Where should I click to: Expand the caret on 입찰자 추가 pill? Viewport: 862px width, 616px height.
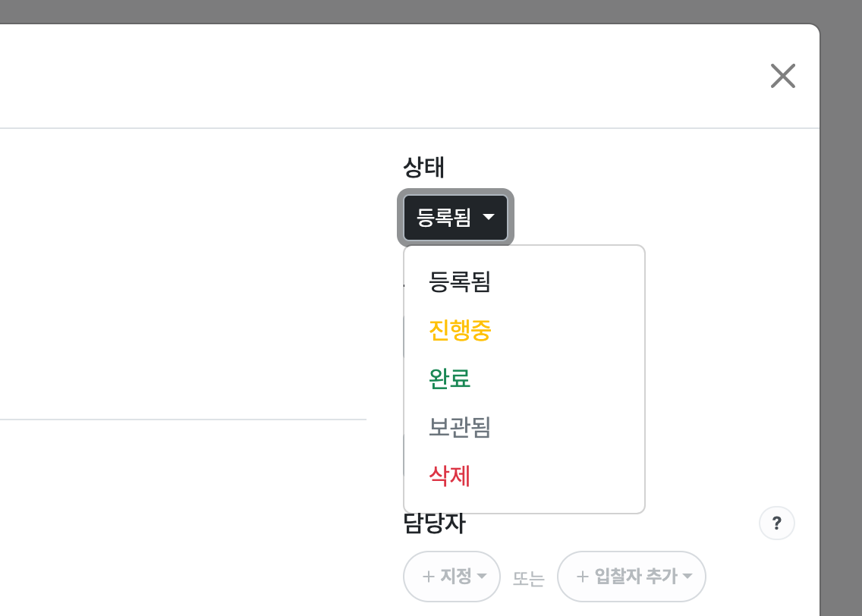pyautogui.click(x=687, y=577)
